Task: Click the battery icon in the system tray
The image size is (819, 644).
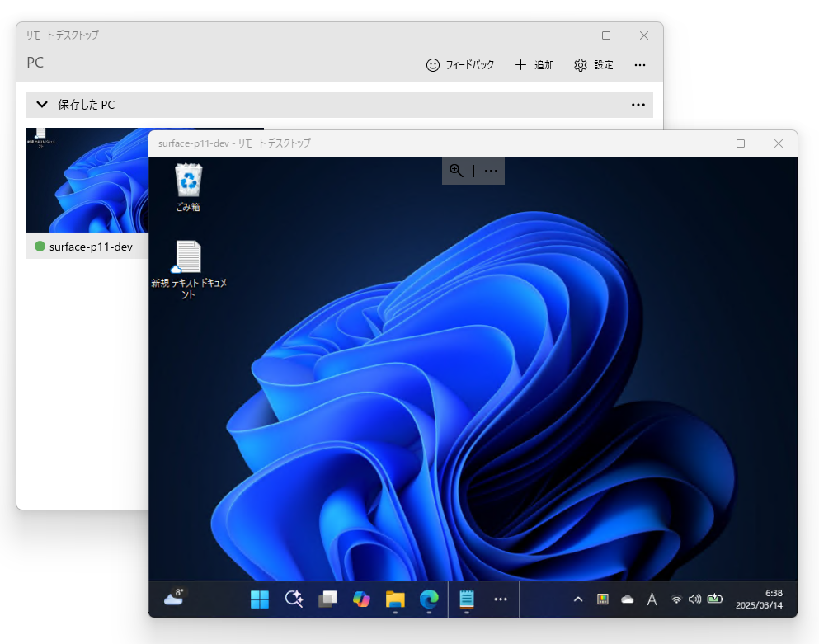Action: coord(715,599)
